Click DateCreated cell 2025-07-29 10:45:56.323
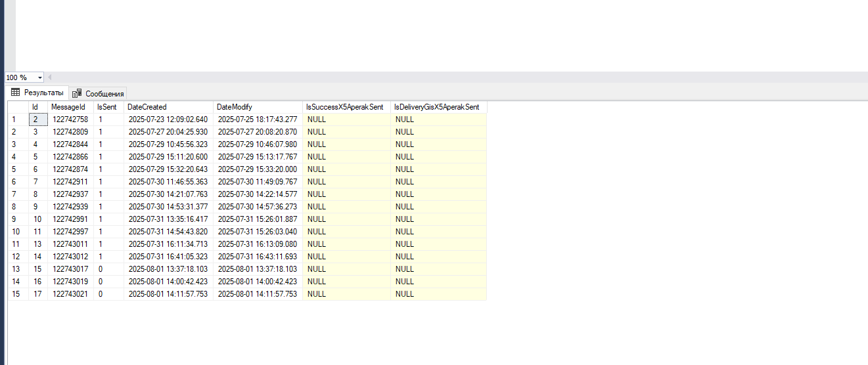Screen dimensions: 868x365 tap(169, 144)
